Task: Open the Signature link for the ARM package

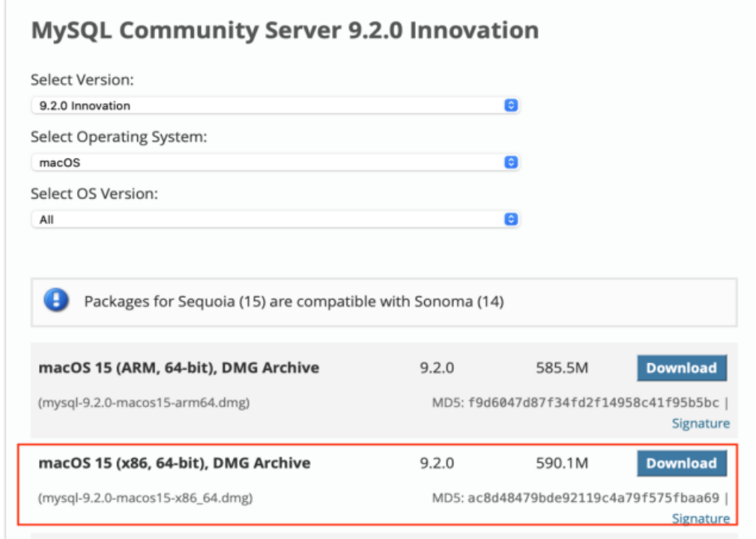Action: tap(701, 424)
